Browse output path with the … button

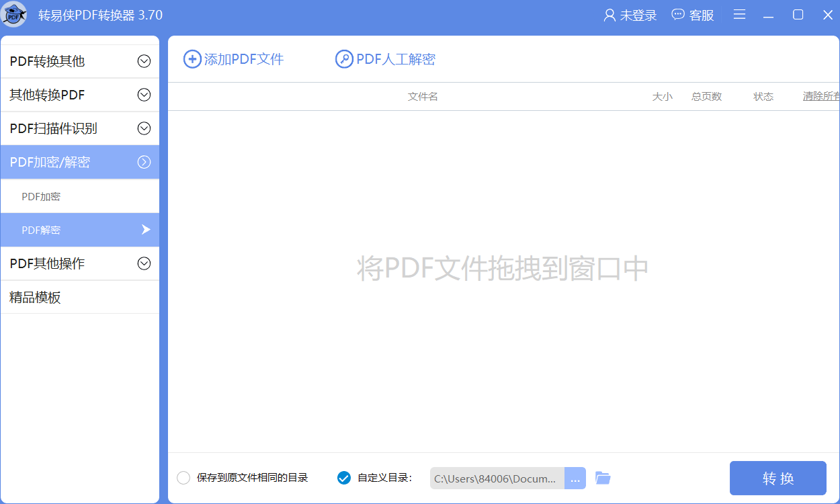point(575,478)
